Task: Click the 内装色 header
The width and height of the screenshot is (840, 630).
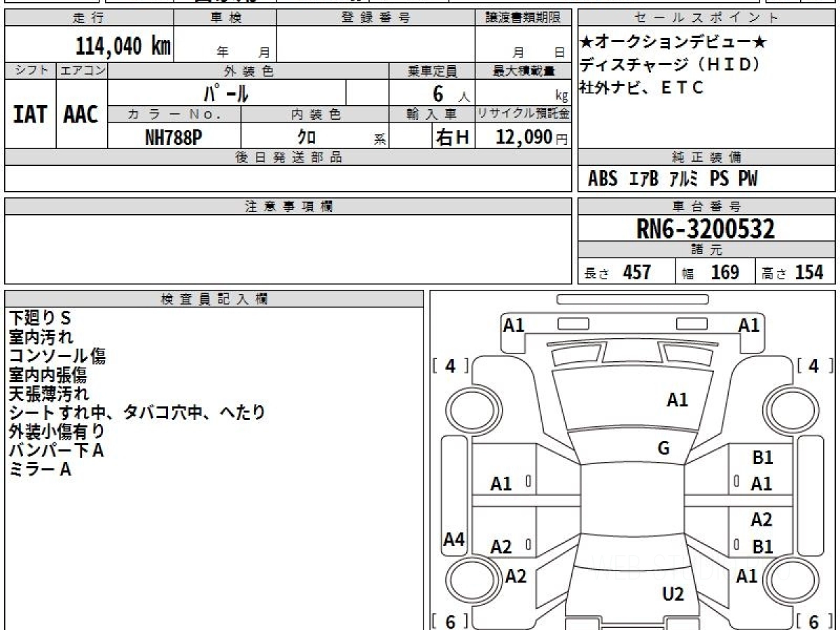Action: (x=315, y=114)
